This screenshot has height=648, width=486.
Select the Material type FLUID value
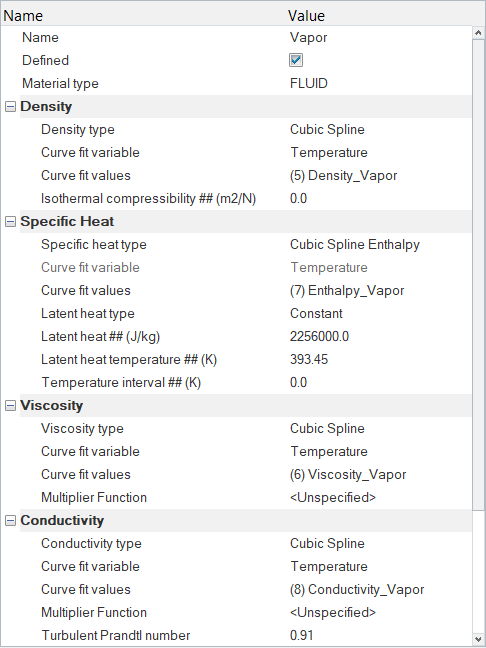[309, 83]
